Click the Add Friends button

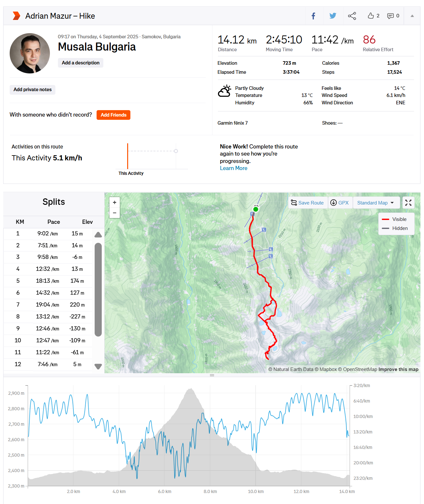coord(113,115)
